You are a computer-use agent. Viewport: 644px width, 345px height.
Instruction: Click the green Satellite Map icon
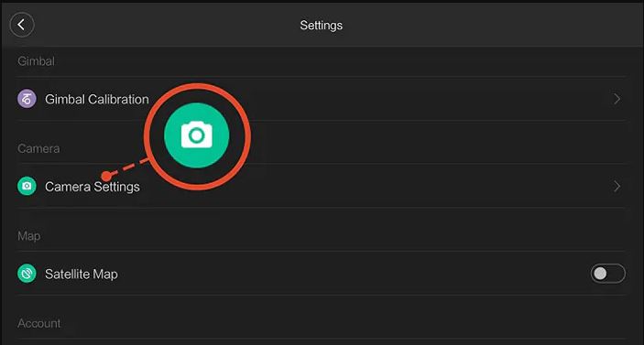pos(27,274)
